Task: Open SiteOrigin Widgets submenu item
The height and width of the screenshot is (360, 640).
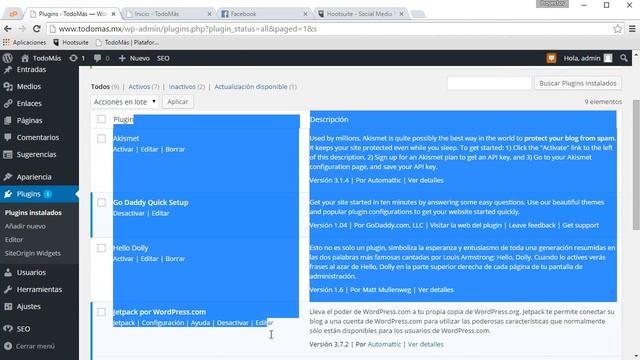Action: [x=33, y=253]
